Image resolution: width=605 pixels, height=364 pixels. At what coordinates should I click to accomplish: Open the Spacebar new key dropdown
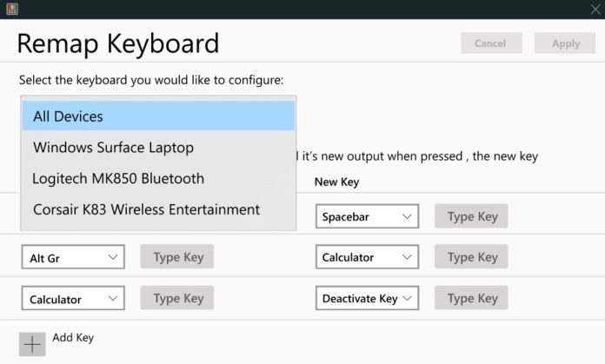pyautogui.click(x=366, y=216)
